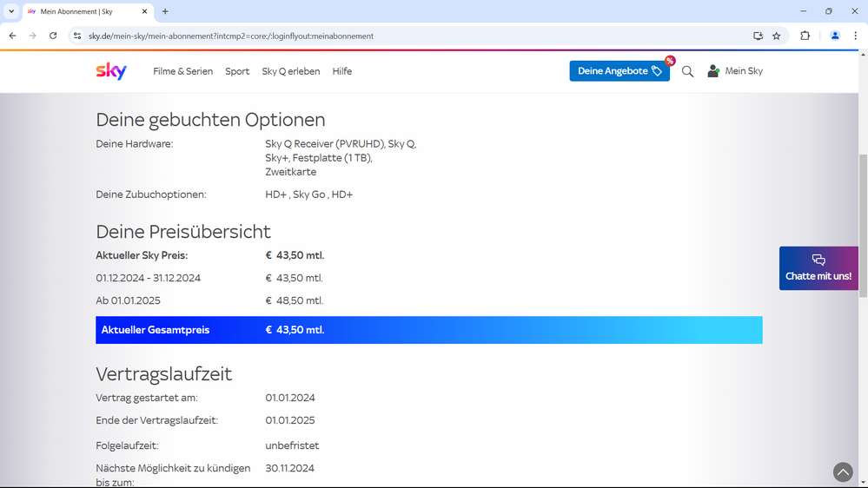The image size is (868, 488).
Task: Click the Deine Hardware label
Action: (135, 144)
